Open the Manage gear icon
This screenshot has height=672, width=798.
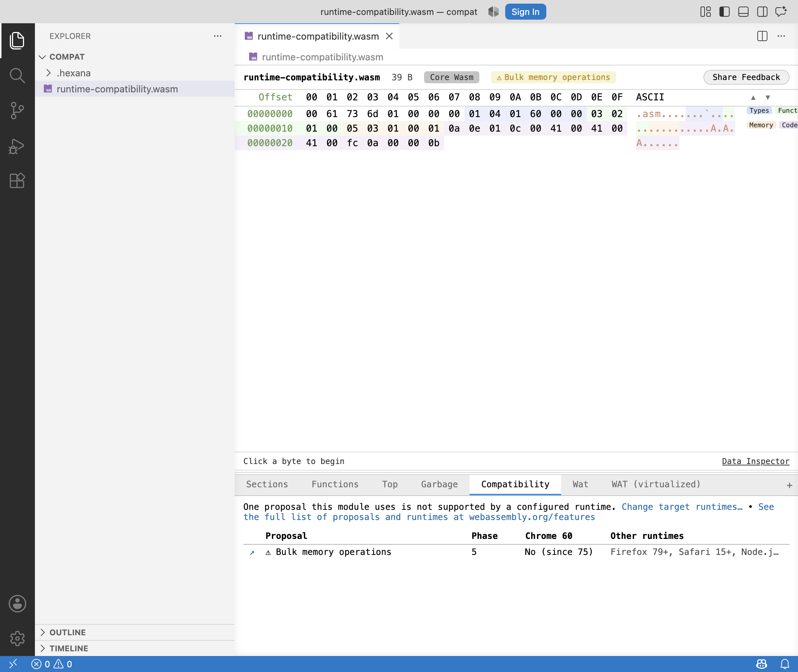(x=17, y=638)
